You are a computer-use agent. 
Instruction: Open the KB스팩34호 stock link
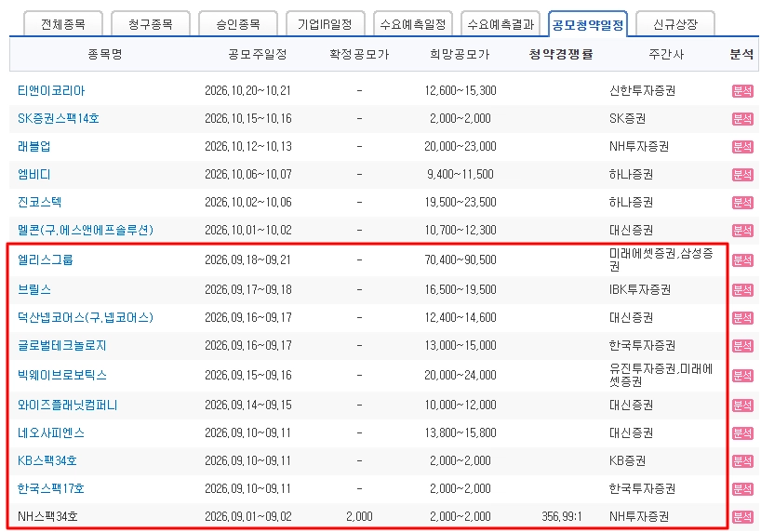[47, 460]
